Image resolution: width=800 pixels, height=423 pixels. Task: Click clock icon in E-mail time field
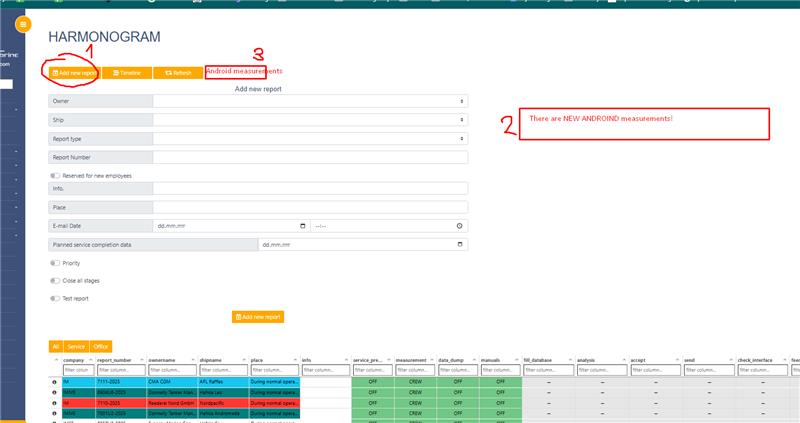click(x=459, y=226)
